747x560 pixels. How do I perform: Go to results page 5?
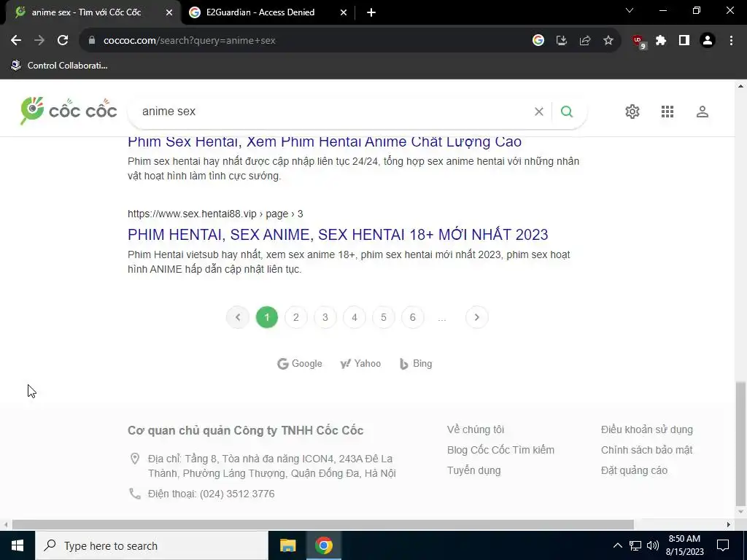(x=384, y=317)
